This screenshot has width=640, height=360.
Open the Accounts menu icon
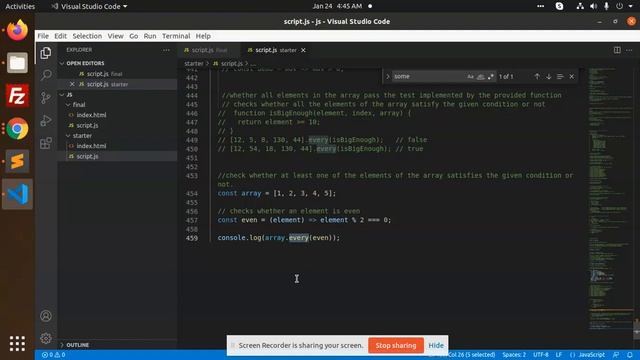(x=46, y=316)
